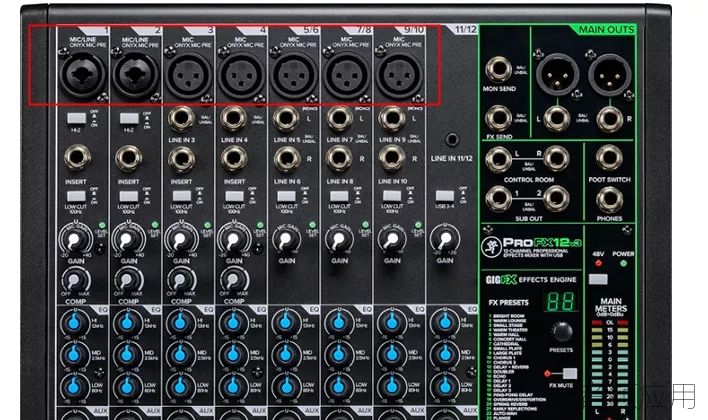Click the channel 11/12 MID EQ knob
The height and width of the screenshot is (420, 708).
coord(444,355)
